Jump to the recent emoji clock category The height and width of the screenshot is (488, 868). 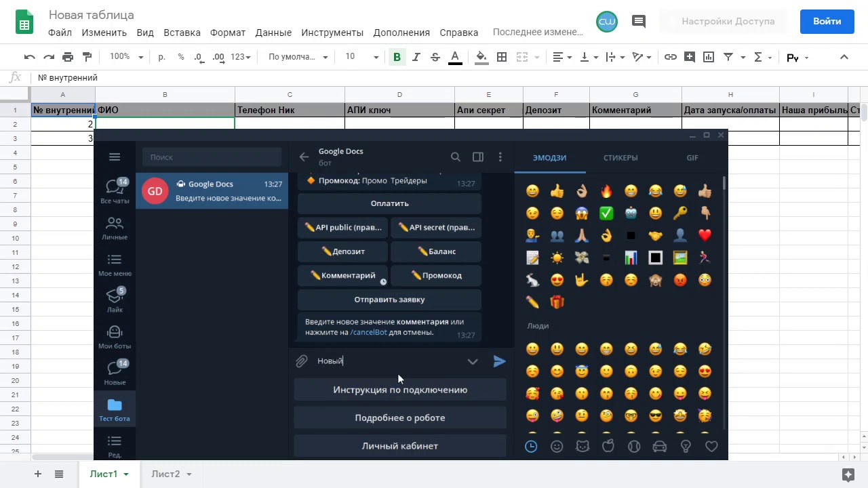point(531,447)
